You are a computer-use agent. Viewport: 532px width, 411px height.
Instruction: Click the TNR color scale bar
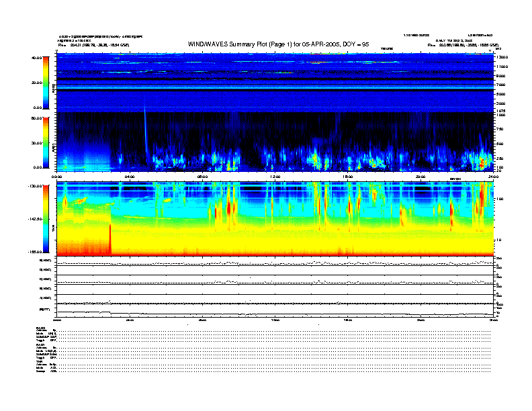(46, 219)
